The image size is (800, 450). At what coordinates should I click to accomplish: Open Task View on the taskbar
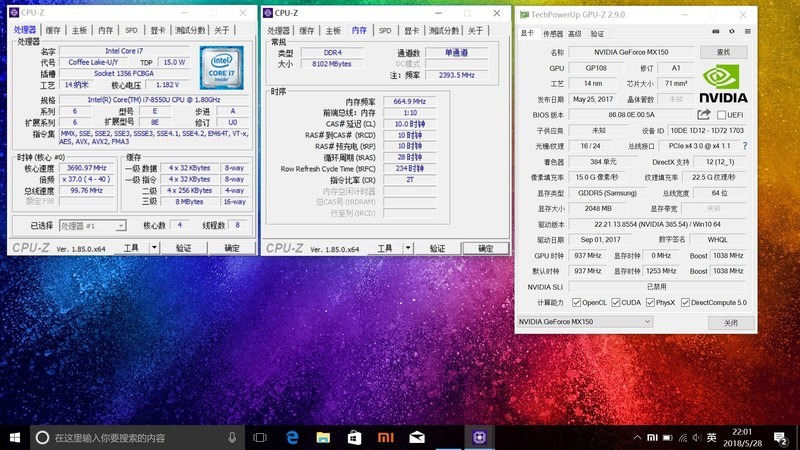tap(260, 437)
